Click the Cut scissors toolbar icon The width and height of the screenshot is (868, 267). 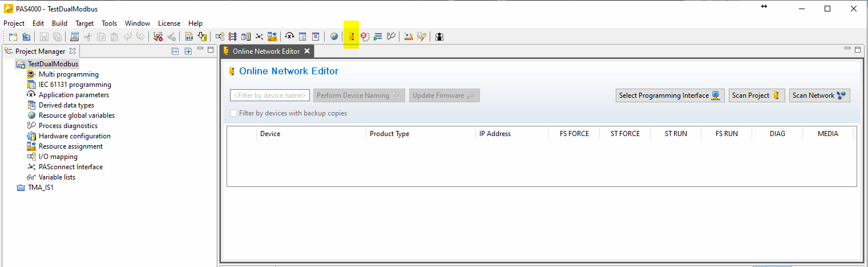88,37
